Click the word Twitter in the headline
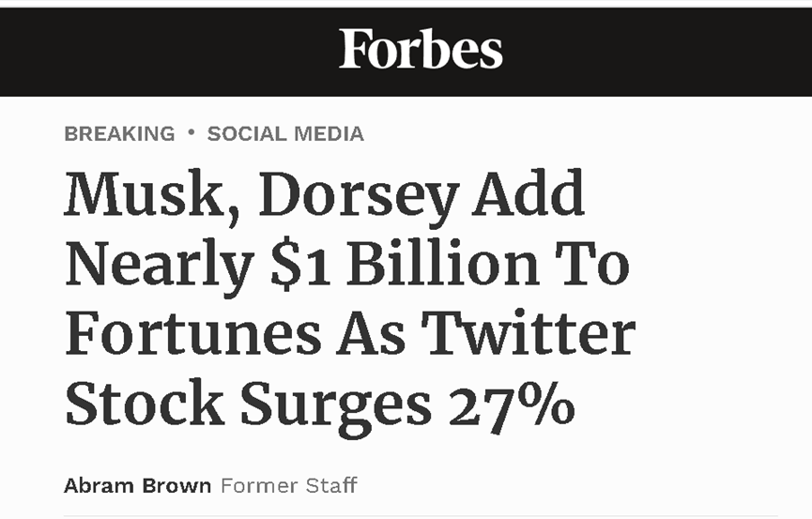This screenshot has height=519, width=812. (x=528, y=334)
